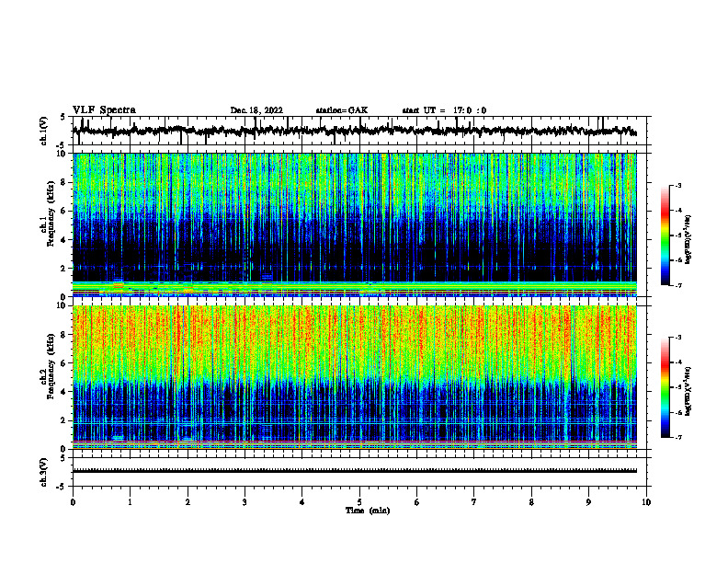
Task: Click the ch.2 spectrogram panel
Action: click(x=354, y=377)
